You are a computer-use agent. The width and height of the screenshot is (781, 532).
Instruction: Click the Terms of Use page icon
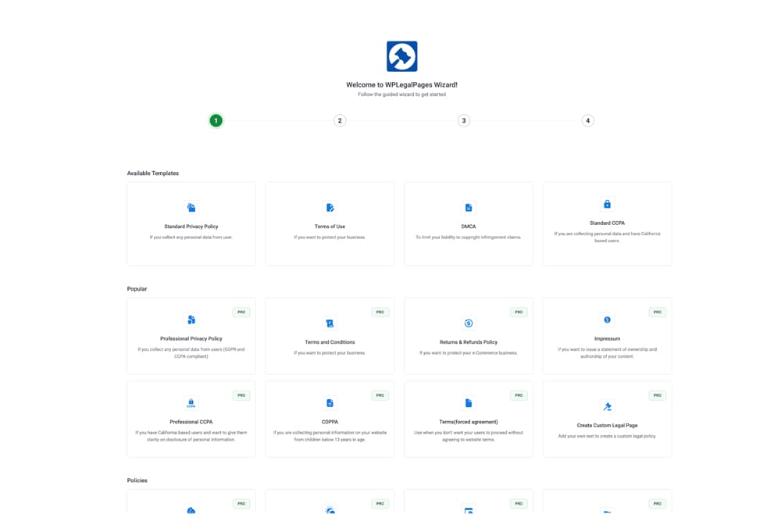[330, 206]
